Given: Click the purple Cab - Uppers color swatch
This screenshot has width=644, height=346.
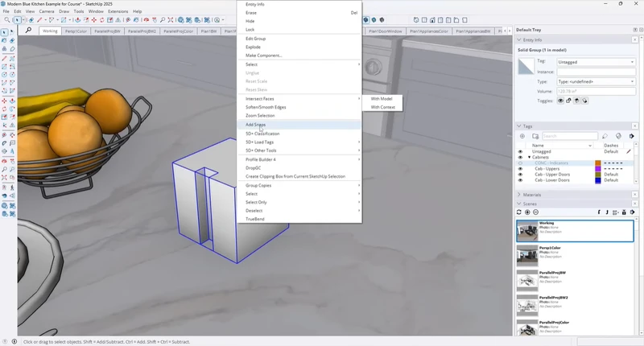Looking at the screenshot, I should click(598, 169).
